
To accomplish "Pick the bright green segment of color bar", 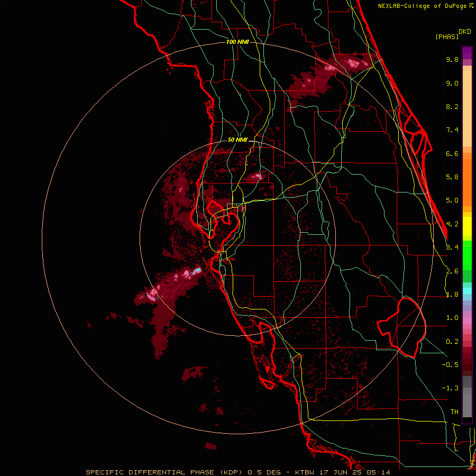I will tap(467, 255).
